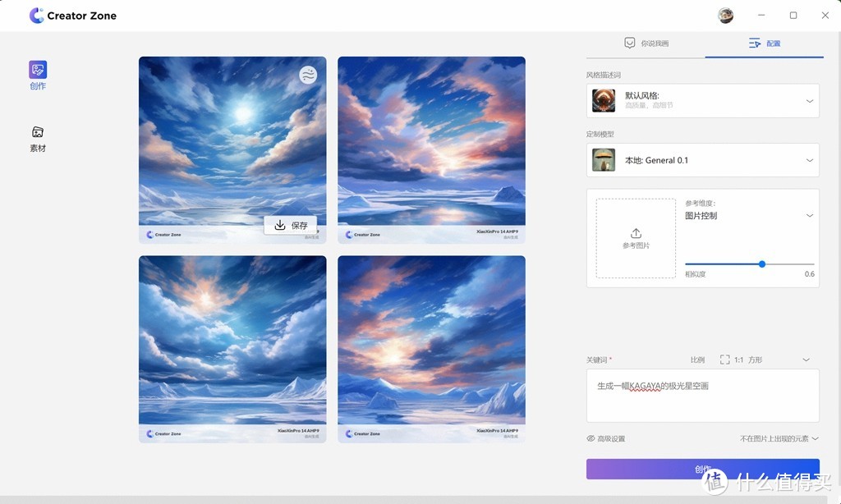Click the wave icon on first image

pyautogui.click(x=308, y=76)
